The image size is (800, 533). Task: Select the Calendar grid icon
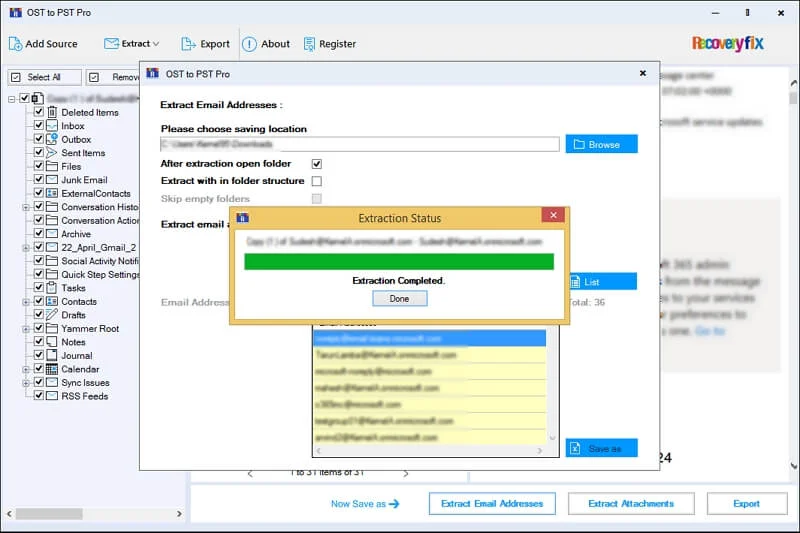coord(52,369)
